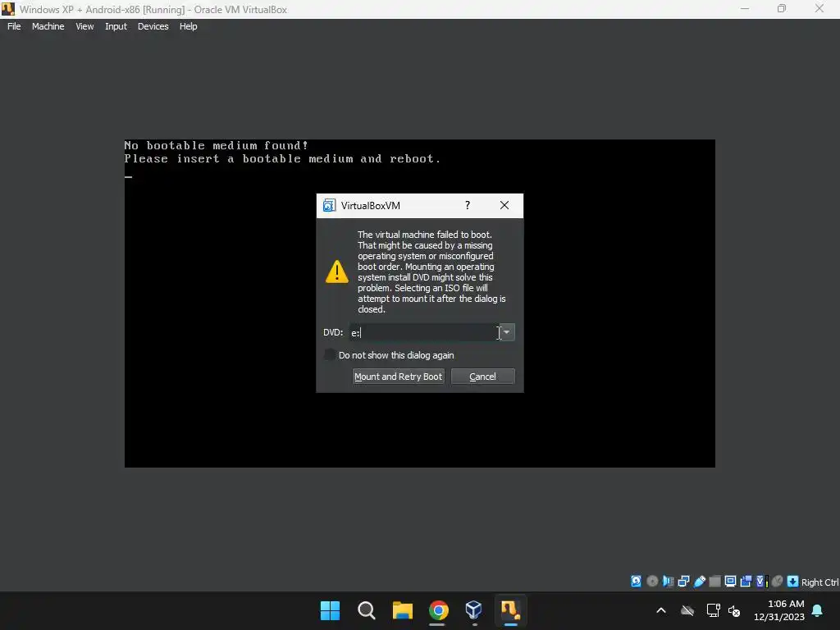This screenshot has width=840, height=630.
Task: Click Mount and Retry Boot button
Action: pos(398,377)
